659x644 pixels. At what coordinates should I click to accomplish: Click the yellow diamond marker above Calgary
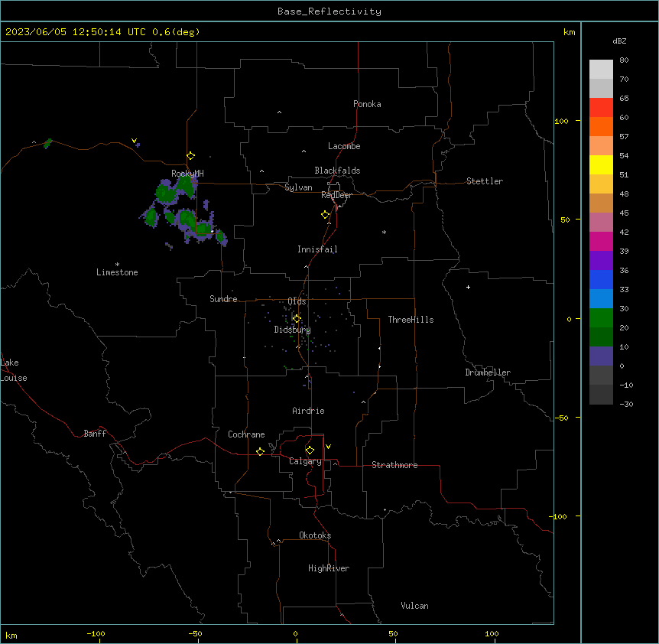(310, 450)
